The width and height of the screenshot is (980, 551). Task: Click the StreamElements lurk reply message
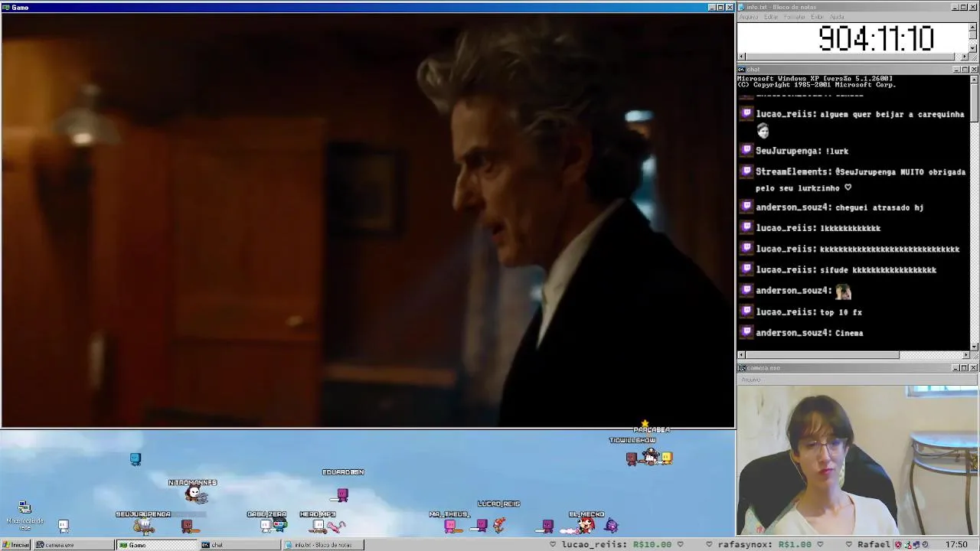(x=861, y=180)
